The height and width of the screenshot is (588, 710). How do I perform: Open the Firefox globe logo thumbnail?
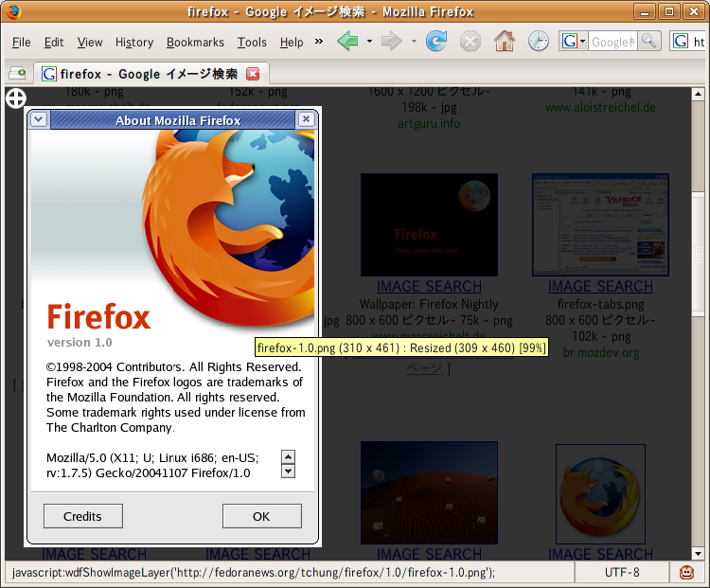pyautogui.click(x=600, y=493)
